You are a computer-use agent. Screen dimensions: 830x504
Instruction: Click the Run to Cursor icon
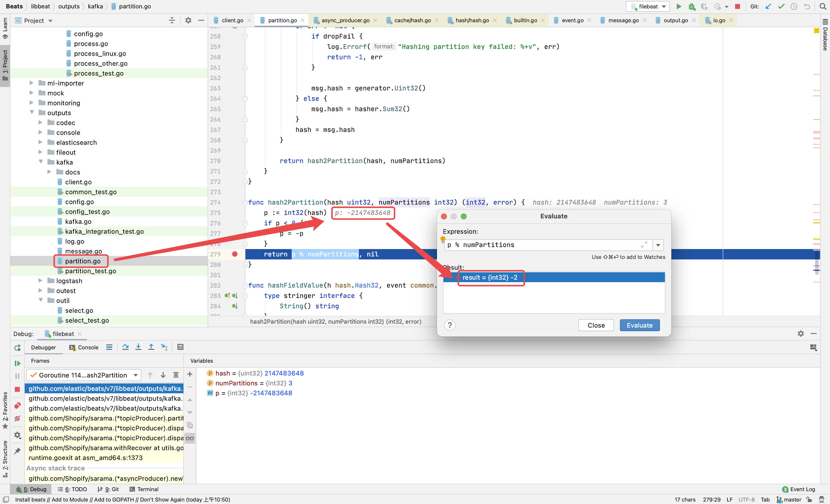(164, 347)
